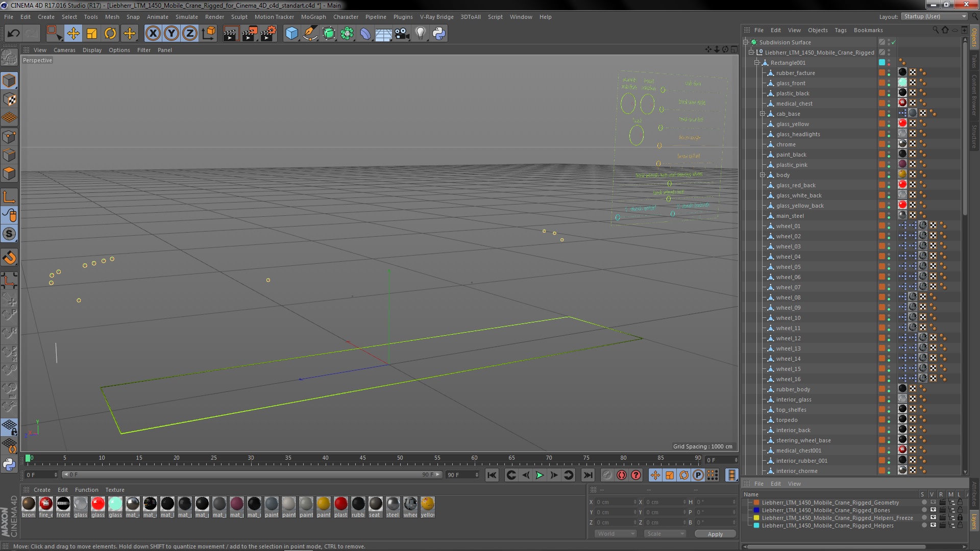Click Rectangle001 cyan layer color swatch

pos(881,63)
